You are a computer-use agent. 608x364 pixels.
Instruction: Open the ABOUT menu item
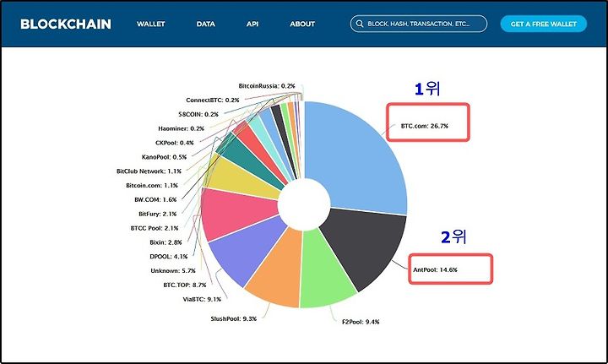pos(302,24)
